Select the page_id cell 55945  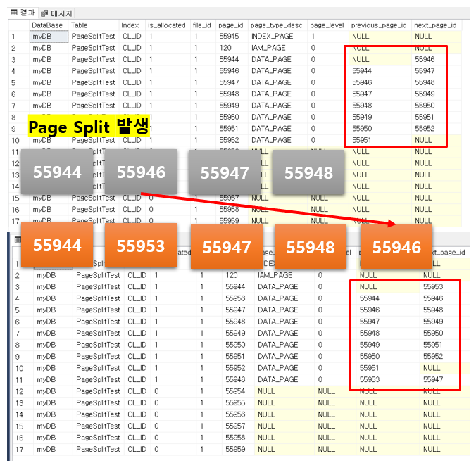[232, 37]
